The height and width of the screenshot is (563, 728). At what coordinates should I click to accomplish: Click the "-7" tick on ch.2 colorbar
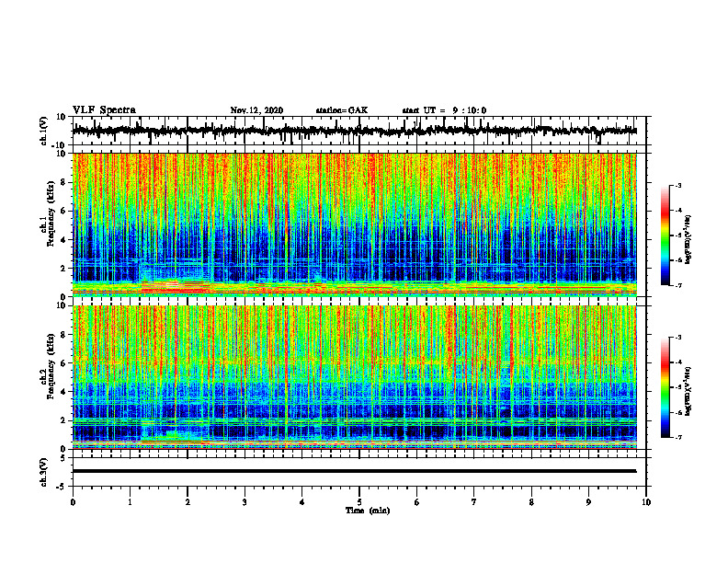[678, 437]
